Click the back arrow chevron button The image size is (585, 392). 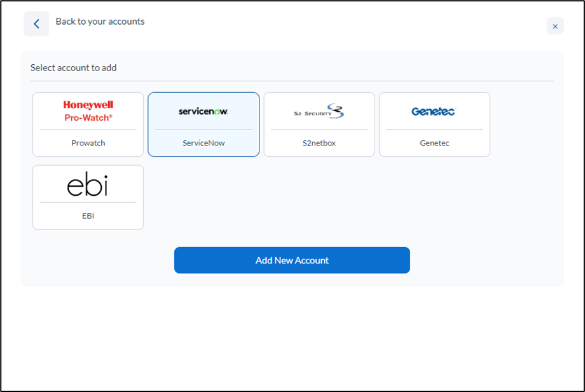tap(36, 24)
